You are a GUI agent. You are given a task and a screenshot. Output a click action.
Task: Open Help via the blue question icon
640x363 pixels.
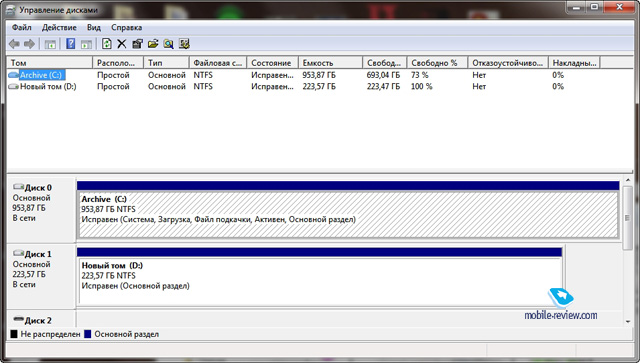(71, 44)
